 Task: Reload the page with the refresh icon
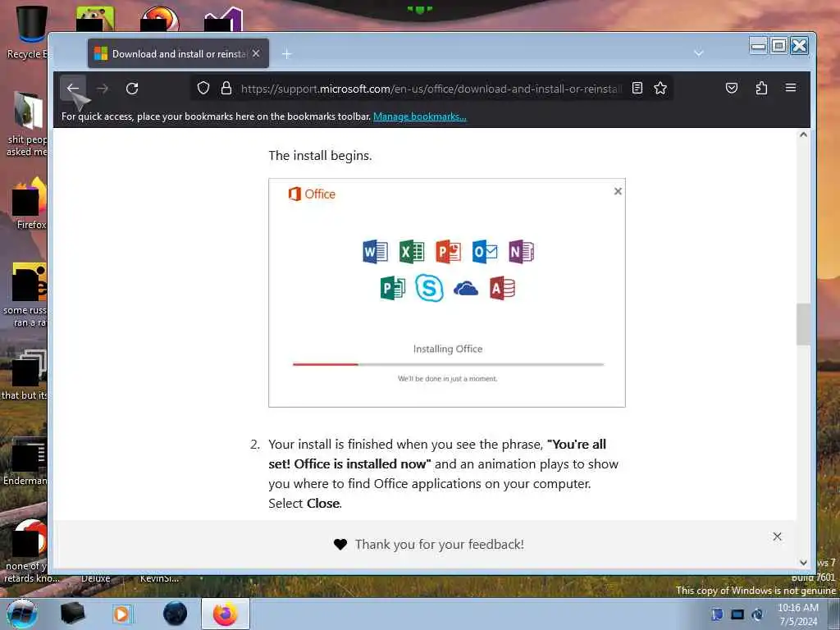pos(132,89)
